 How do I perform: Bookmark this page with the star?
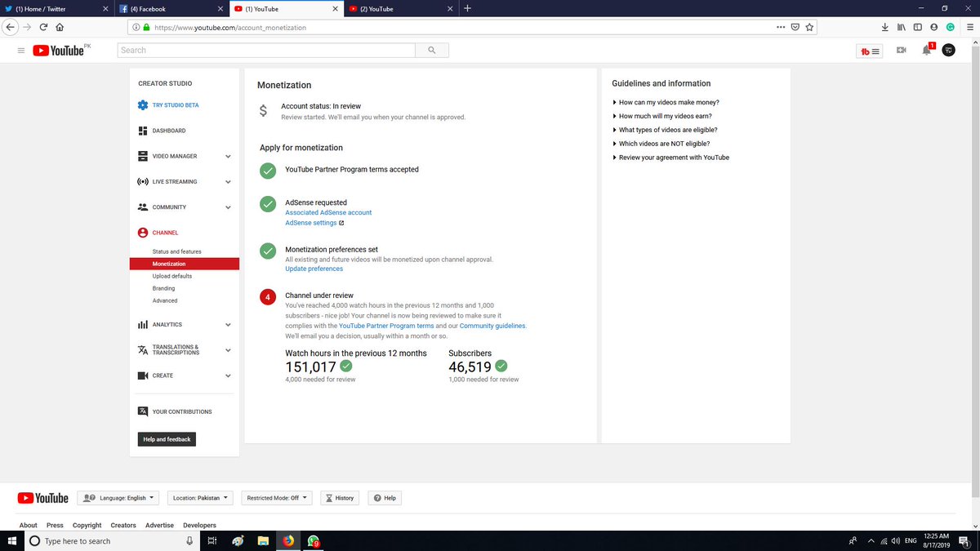809,26
